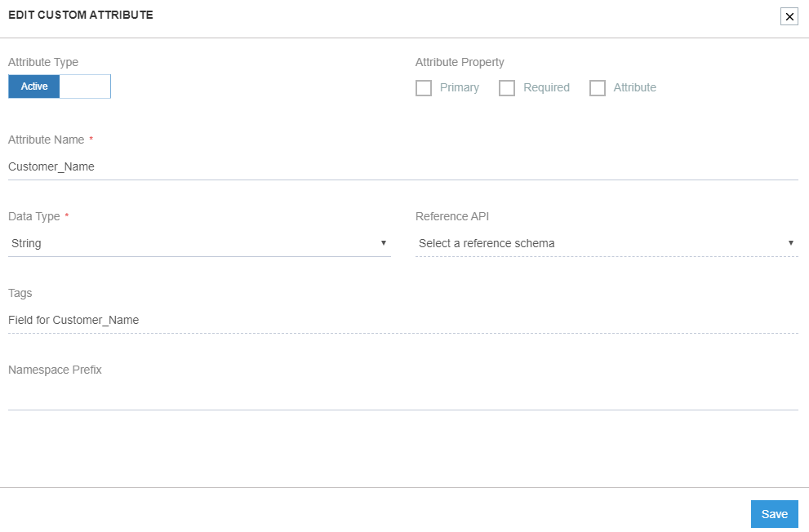
Task: Click the EDIT CUSTOM ATTRIBUTE title
Action: pos(80,15)
